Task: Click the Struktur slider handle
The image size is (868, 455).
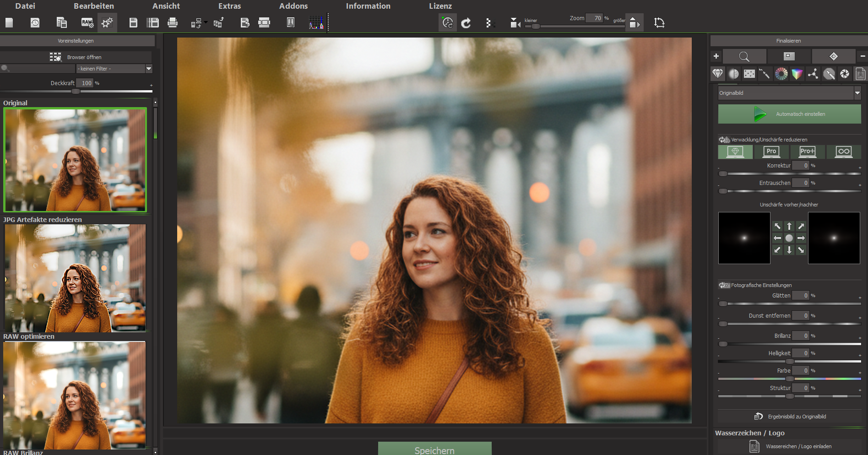Action: pos(790,396)
